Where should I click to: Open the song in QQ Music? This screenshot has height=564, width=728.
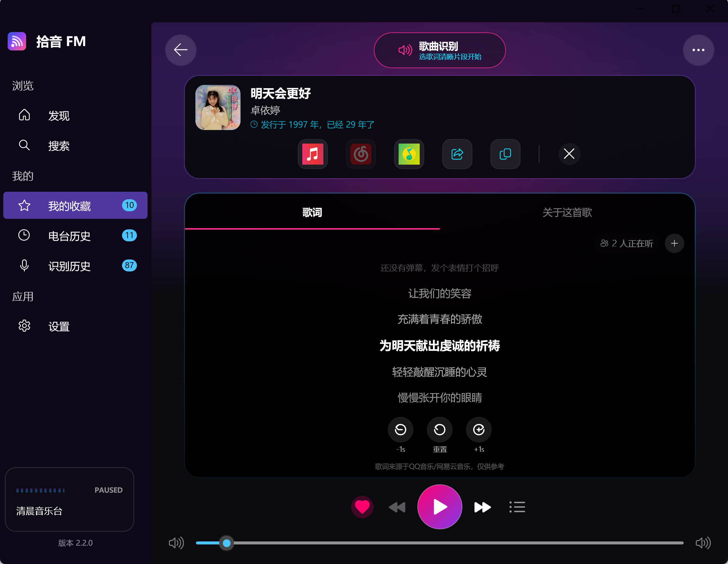[409, 154]
